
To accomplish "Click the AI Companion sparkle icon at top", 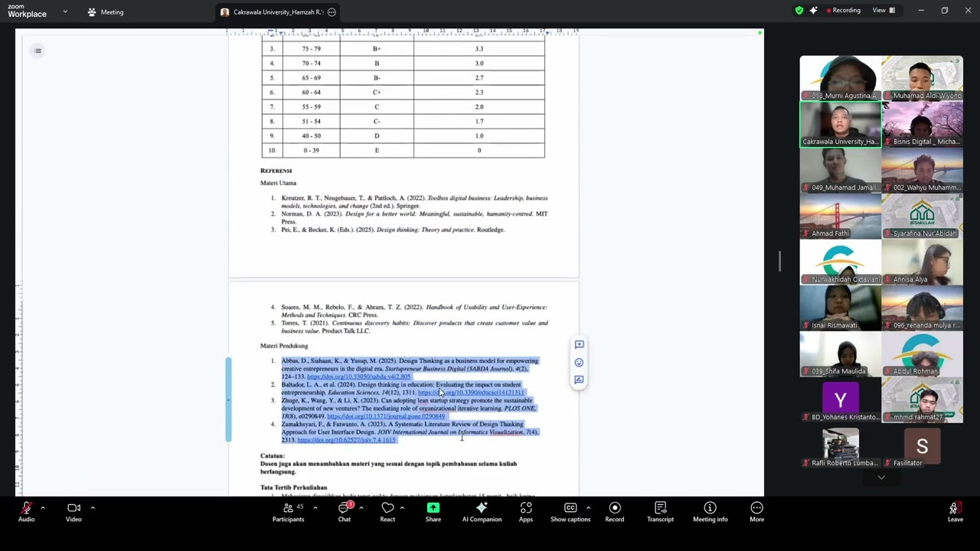I will [x=813, y=11].
